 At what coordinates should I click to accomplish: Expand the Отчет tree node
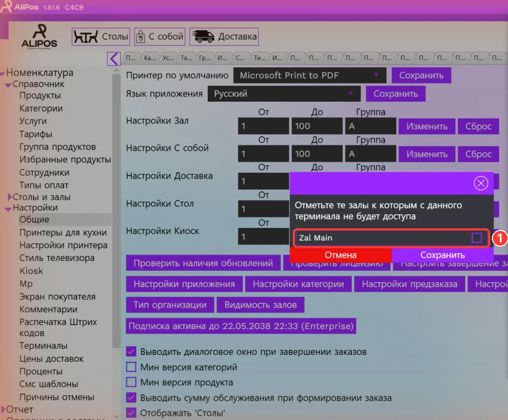(x=3, y=409)
